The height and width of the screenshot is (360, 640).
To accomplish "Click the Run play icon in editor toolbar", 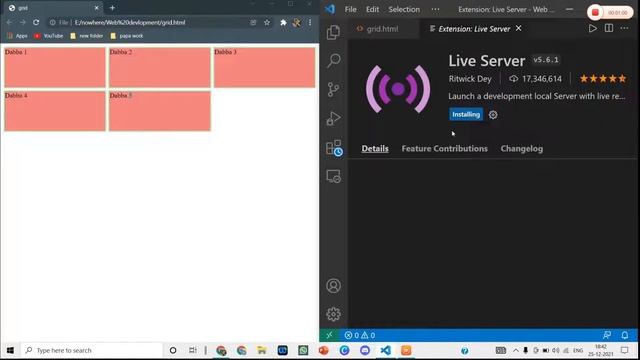I will [x=592, y=29].
